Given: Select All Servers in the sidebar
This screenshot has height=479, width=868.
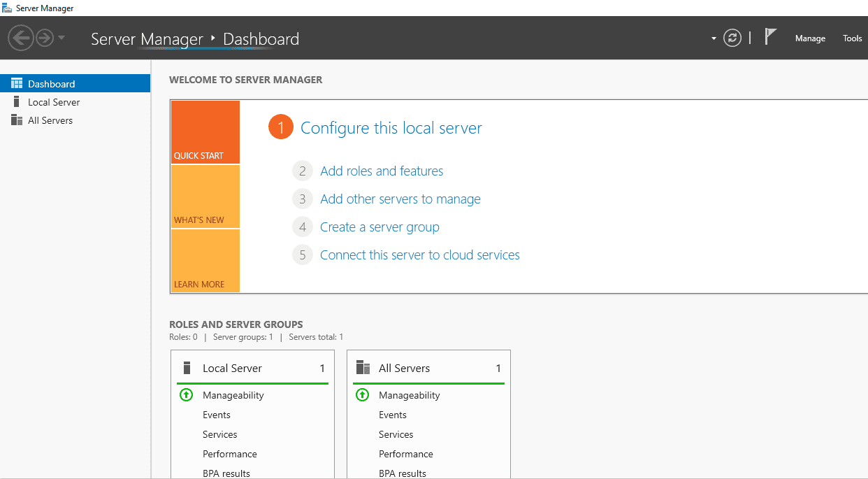Looking at the screenshot, I should pos(50,120).
